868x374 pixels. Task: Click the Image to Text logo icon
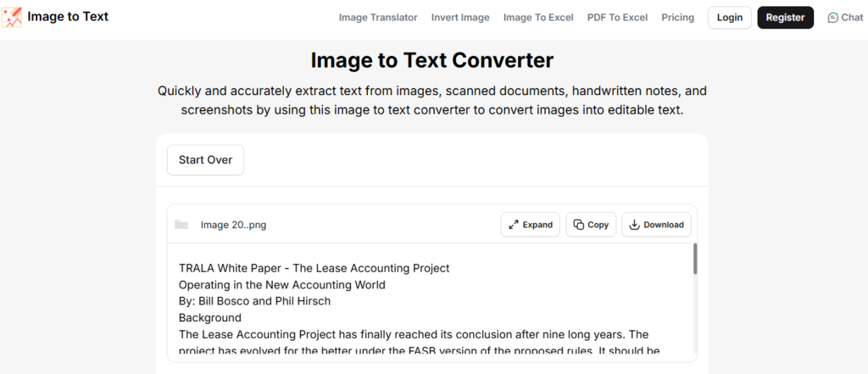click(12, 17)
